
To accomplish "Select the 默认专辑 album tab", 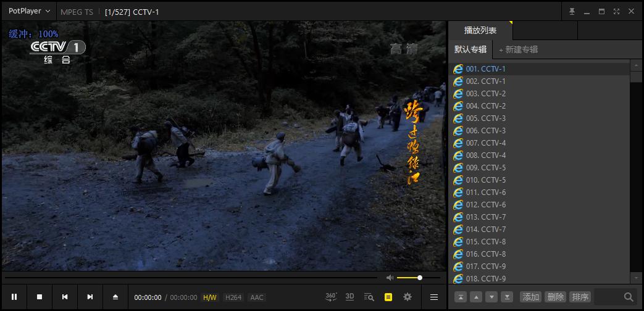I will (470, 49).
